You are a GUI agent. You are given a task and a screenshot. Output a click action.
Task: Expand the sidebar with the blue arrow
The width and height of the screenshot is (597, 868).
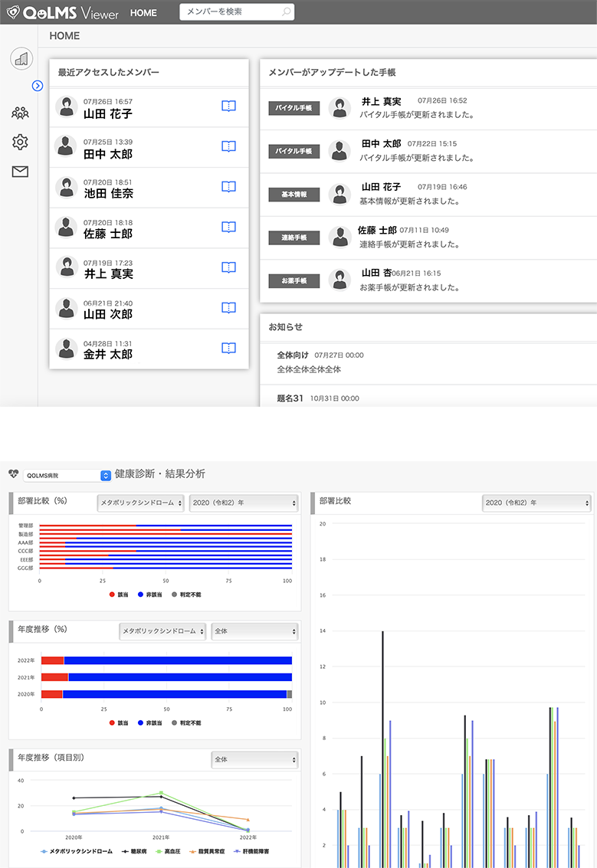point(37,86)
